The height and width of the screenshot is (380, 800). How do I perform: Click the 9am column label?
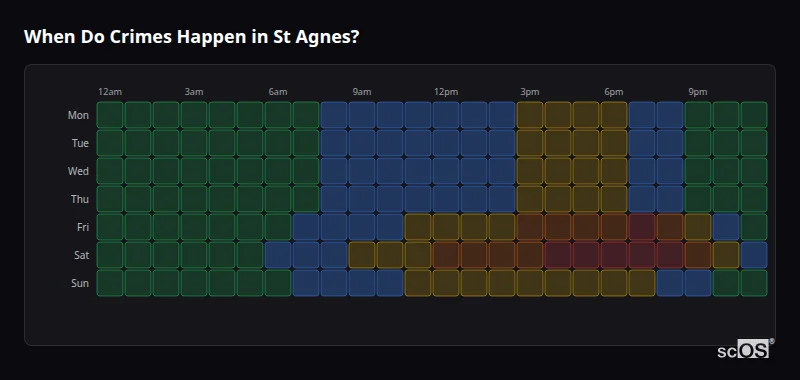pos(362,92)
